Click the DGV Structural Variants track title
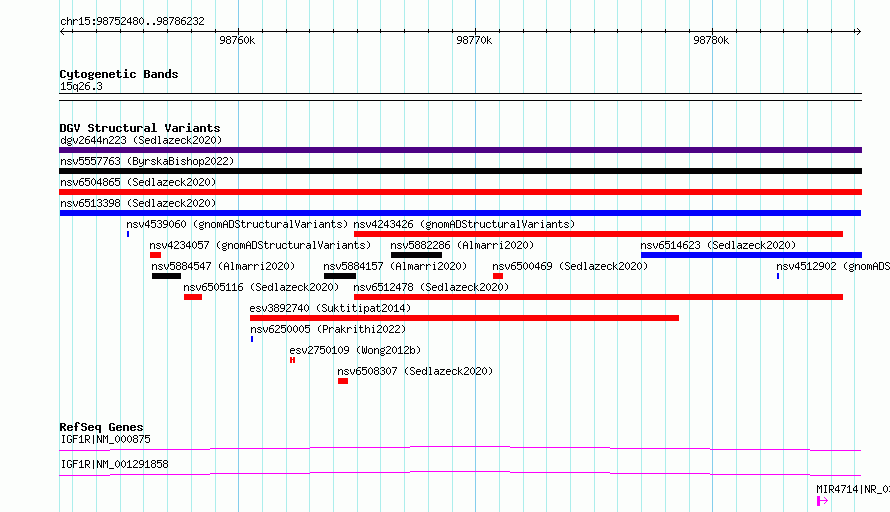Screen dimensions: 890x512 pos(140,128)
